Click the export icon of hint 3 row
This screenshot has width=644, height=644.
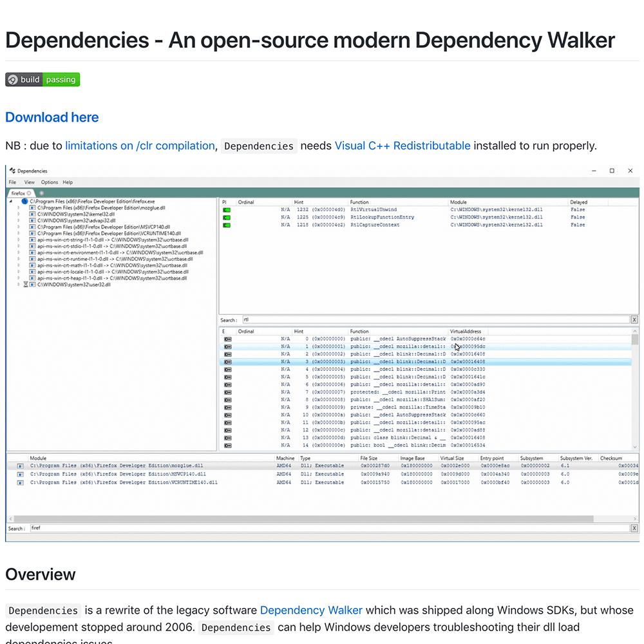click(227, 362)
